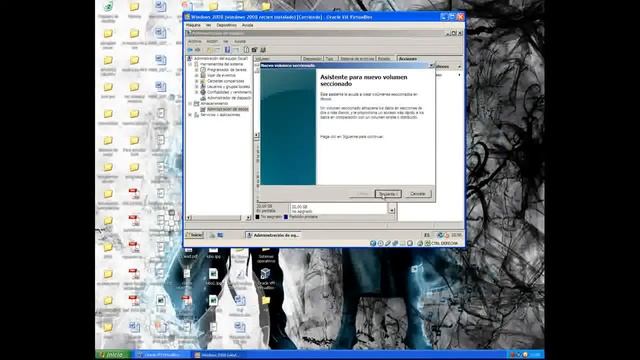Click tree pane horizontal scrollbar right arrow

coord(248,218)
